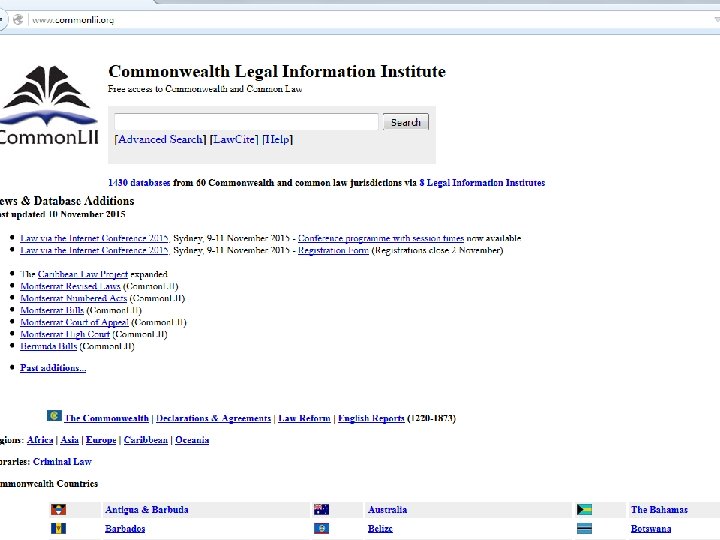Open The Bahamas country link
Screen dimensions: 720x540
(659, 509)
